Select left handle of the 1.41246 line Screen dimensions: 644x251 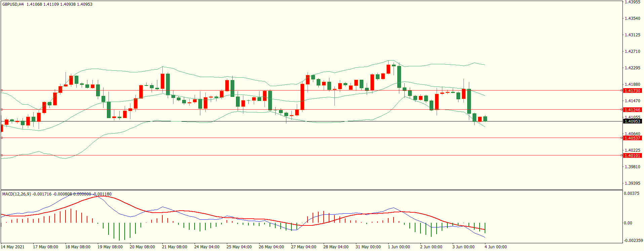pos(2,109)
